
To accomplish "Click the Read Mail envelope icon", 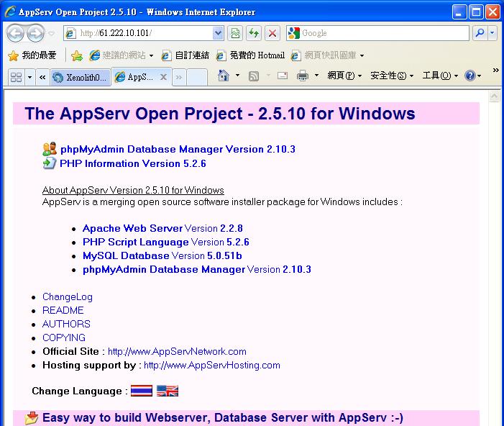I will click(x=283, y=76).
